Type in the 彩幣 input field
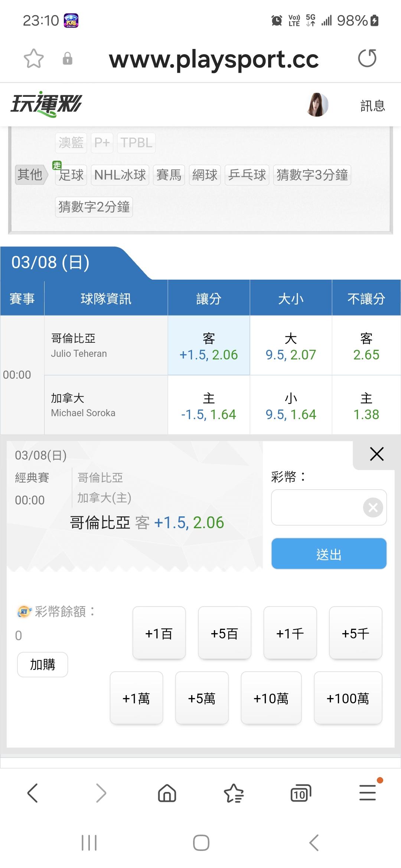This screenshot has width=401, height=868. click(316, 507)
